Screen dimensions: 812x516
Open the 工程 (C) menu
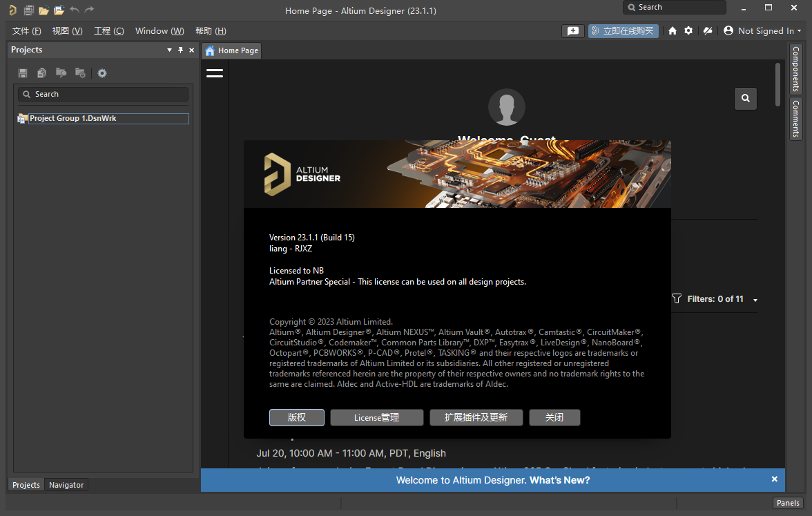click(x=109, y=31)
